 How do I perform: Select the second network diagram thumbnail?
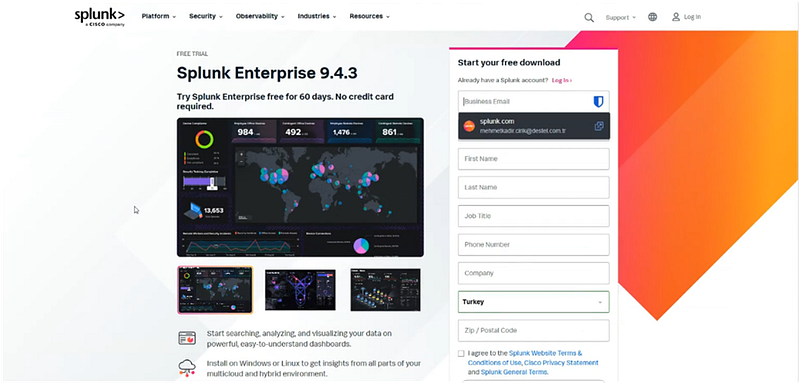tap(301, 290)
